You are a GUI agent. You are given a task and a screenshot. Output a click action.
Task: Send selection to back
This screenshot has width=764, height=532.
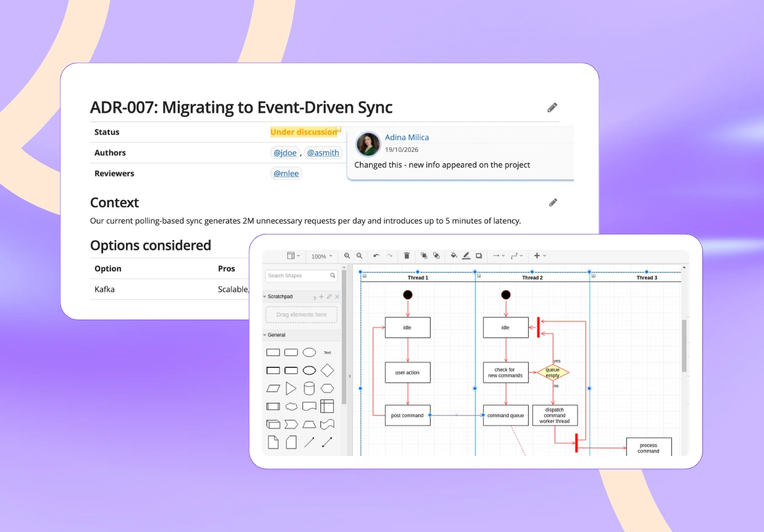tap(436, 256)
